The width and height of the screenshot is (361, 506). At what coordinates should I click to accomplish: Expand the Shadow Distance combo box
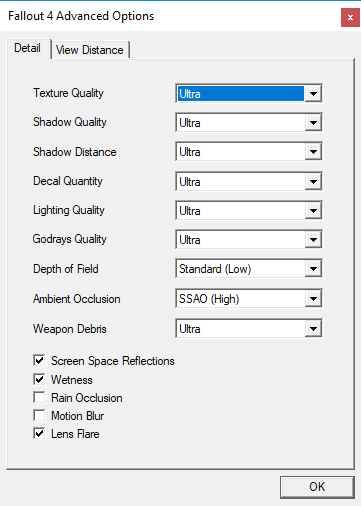[x=249, y=152]
